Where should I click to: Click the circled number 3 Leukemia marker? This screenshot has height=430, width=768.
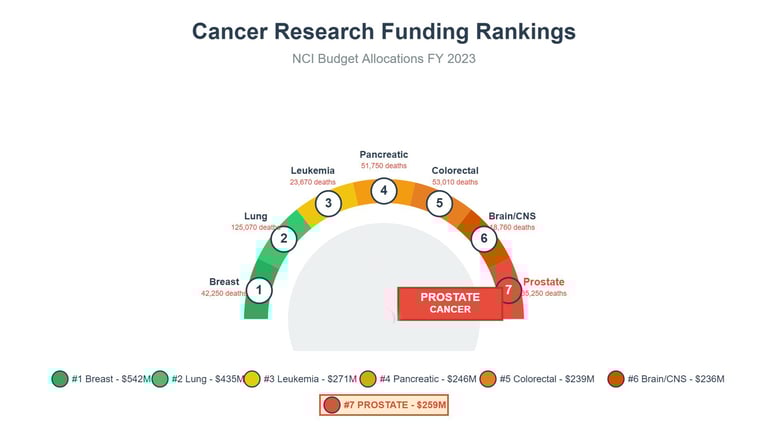pos(328,203)
